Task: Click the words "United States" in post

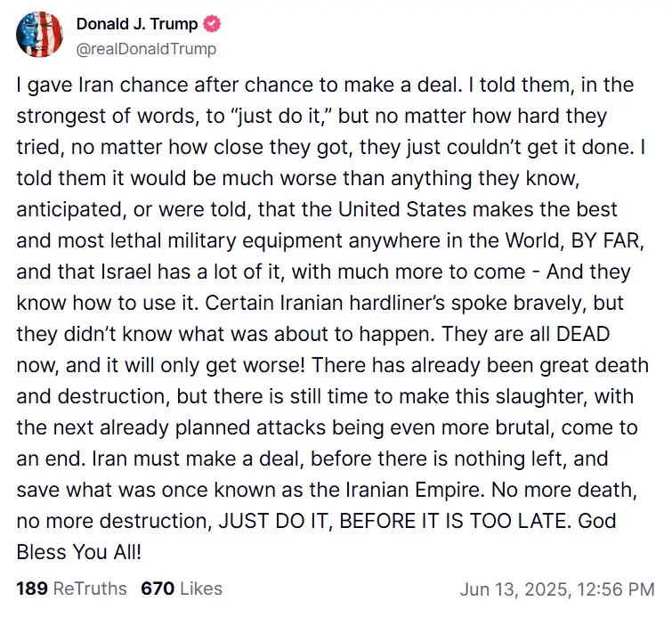Action: point(402,209)
